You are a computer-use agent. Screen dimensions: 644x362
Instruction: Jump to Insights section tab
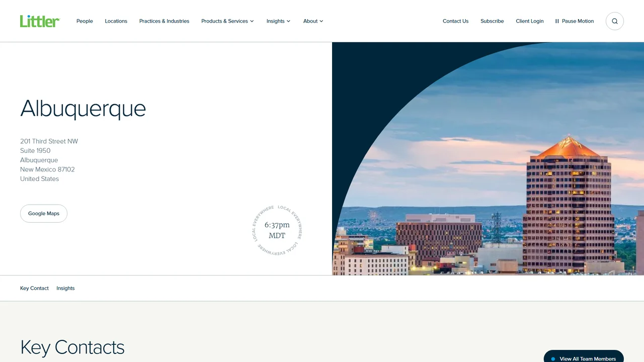tap(65, 288)
